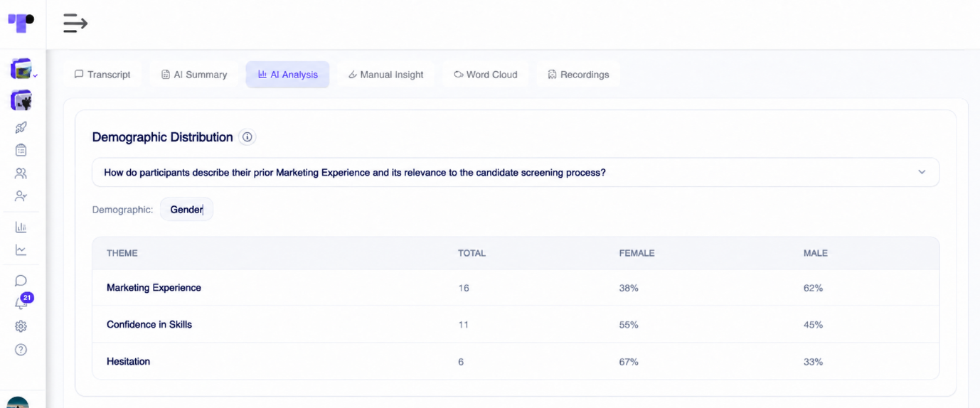This screenshot has height=408, width=980.
Task: Select the second project thumbnail in sidebar
Action: pos(21,100)
